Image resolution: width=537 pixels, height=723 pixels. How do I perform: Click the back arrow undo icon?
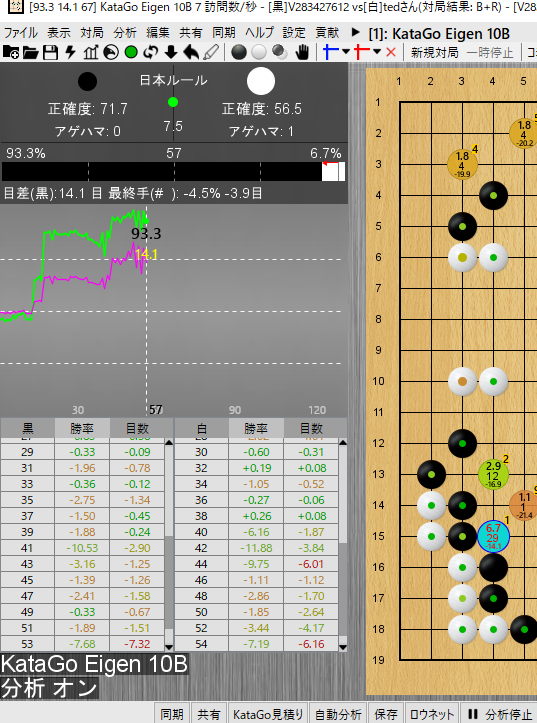pos(191,53)
